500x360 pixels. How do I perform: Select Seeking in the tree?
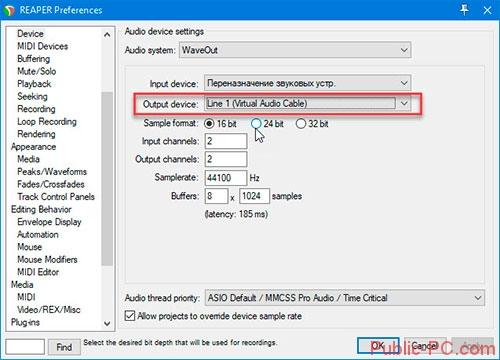(x=32, y=96)
